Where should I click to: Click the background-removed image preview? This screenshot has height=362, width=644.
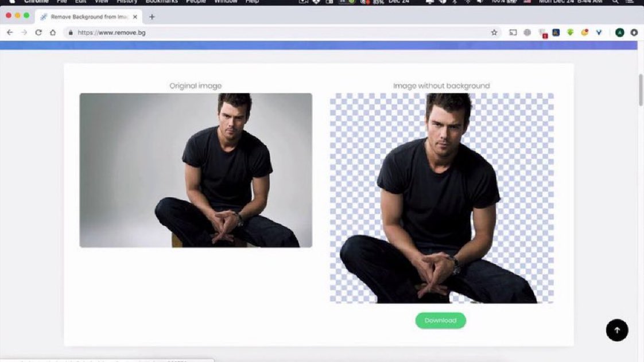441,198
